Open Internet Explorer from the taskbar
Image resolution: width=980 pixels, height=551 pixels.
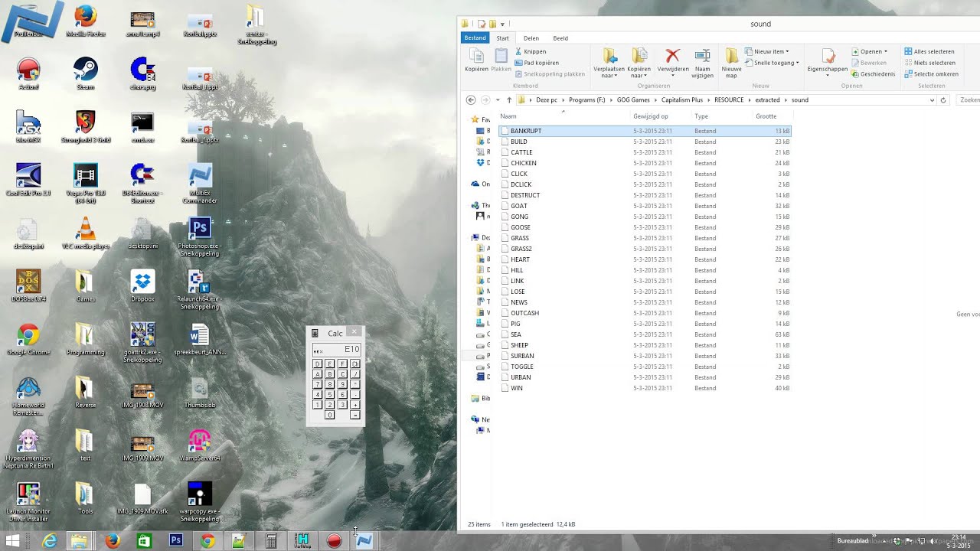point(50,541)
